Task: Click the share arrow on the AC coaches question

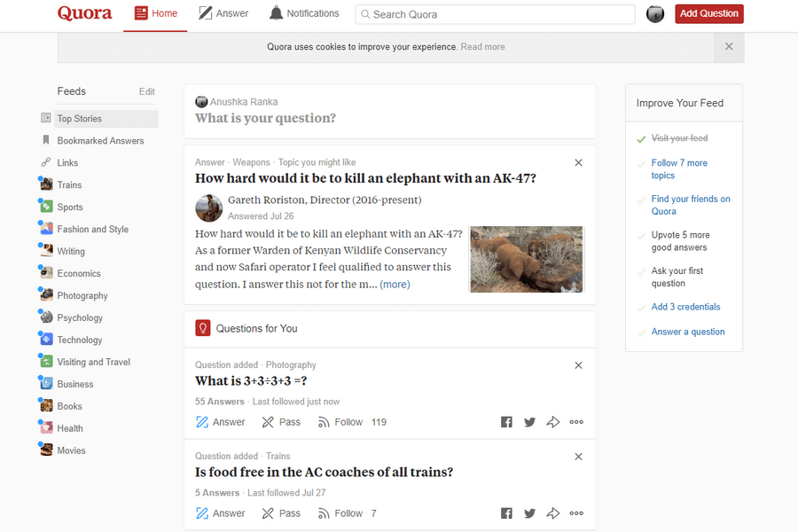Action: click(x=552, y=512)
